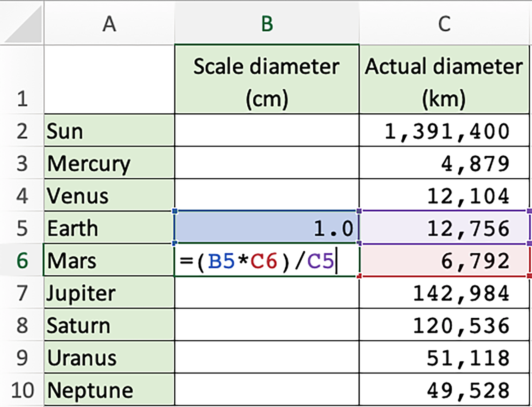Select the Mercury label cell
532x407 pixels.
[x=109, y=163]
